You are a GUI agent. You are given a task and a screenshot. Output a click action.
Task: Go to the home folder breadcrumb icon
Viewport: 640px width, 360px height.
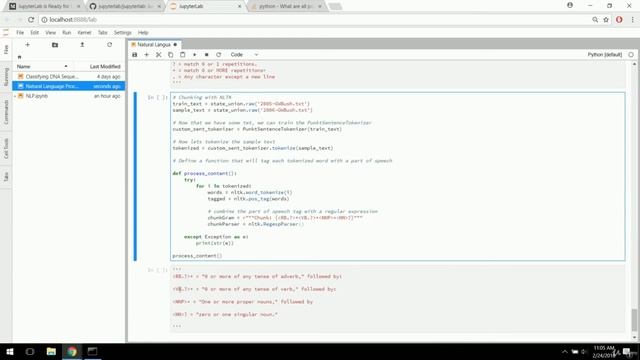pyautogui.click(x=19, y=57)
